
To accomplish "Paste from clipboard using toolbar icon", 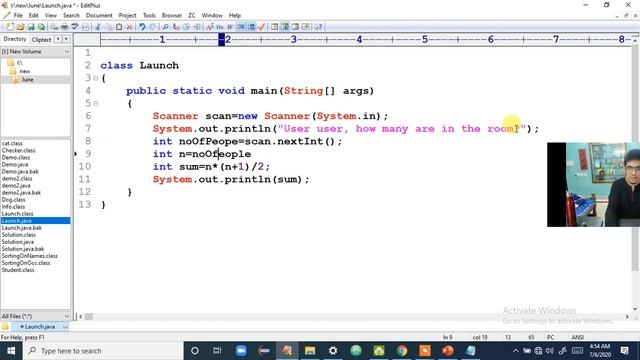I will 119,27.
